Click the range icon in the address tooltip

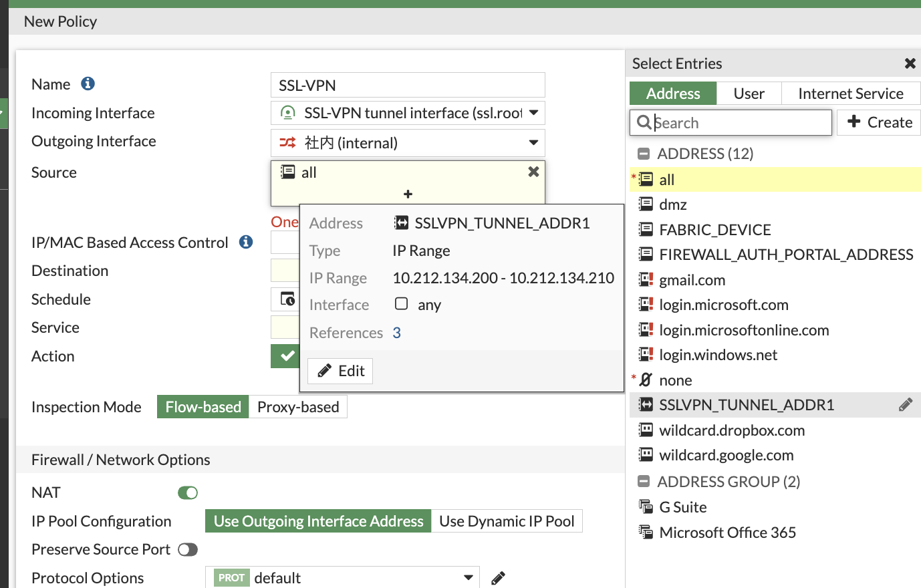click(401, 223)
